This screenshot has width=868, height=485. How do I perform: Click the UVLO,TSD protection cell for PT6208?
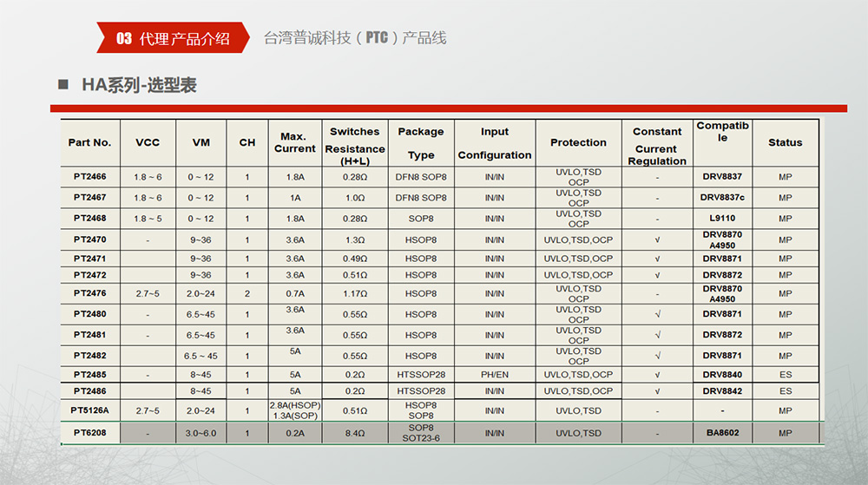578,433
